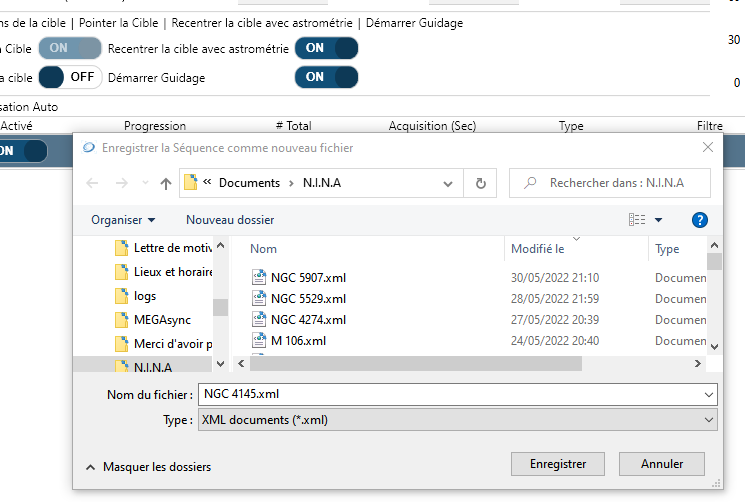This screenshot has height=502, width=745.
Task: Click Nouveau dossier in toolbar
Action: (230, 220)
